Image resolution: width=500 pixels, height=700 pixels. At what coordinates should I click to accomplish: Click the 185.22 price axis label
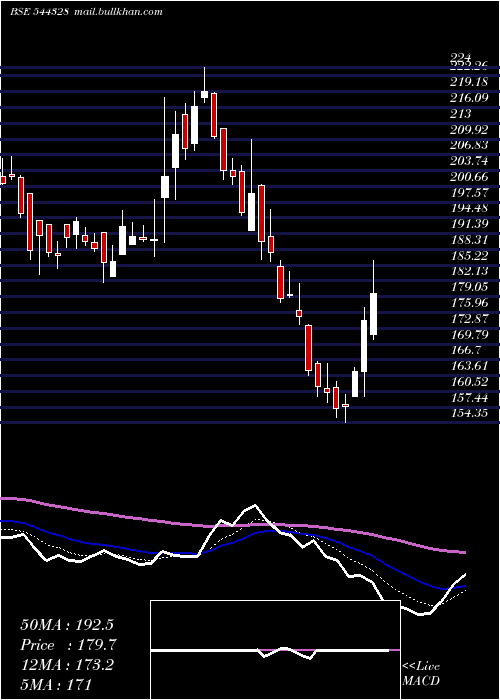point(469,255)
